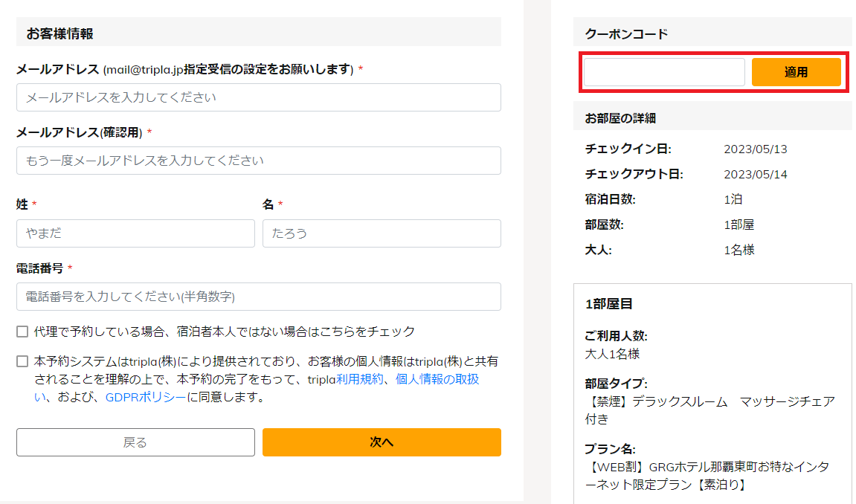
Task: Click the 戻る back button
Action: pyautogui.click(x=135, y=442)
